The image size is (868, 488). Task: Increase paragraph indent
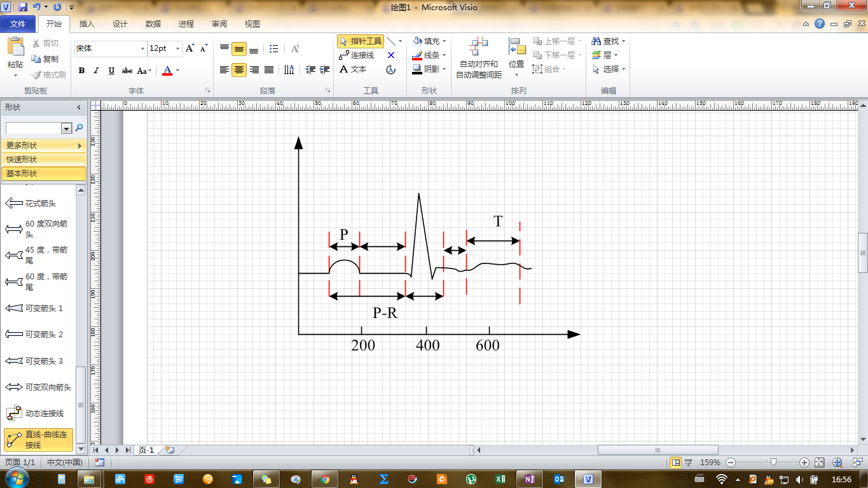(325, 70)
